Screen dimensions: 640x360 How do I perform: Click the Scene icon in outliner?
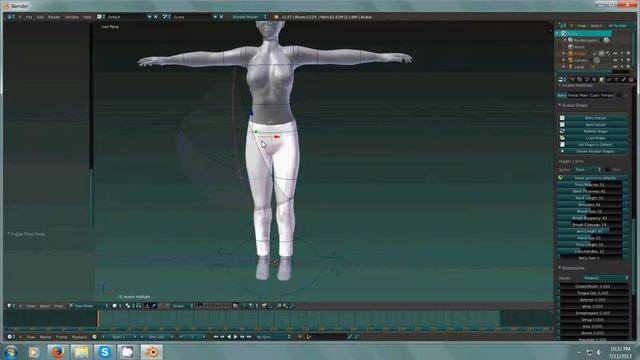click(564, 33)
